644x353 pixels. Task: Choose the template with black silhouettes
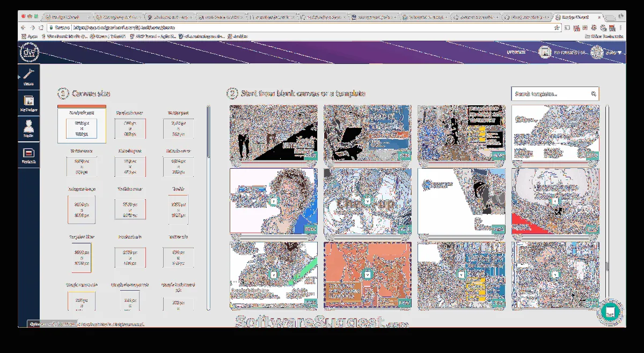tap(274, 133)
